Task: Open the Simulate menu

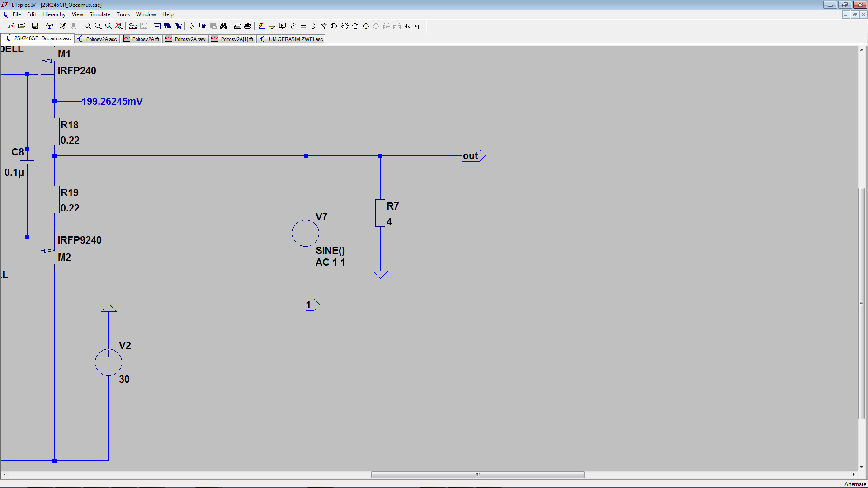Action: pos(99,14)
